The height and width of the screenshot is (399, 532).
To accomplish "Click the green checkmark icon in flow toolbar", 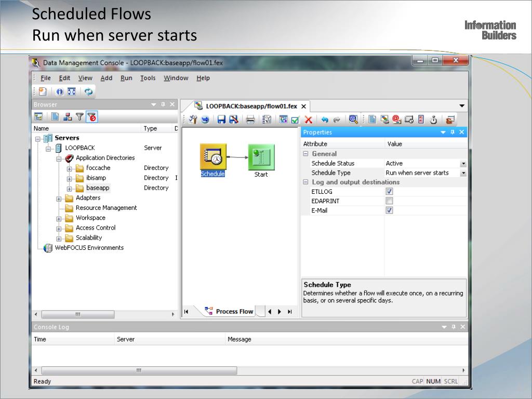I will click(295, 119).
